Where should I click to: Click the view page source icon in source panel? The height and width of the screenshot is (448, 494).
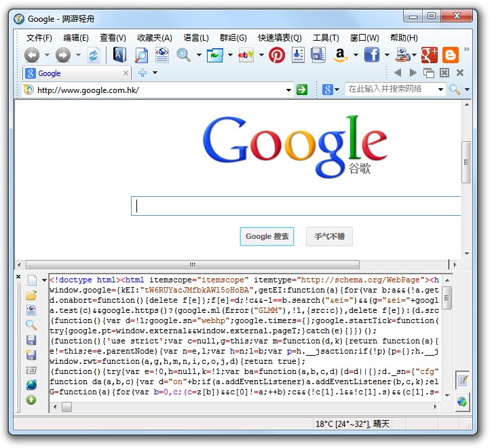[31, 310]
